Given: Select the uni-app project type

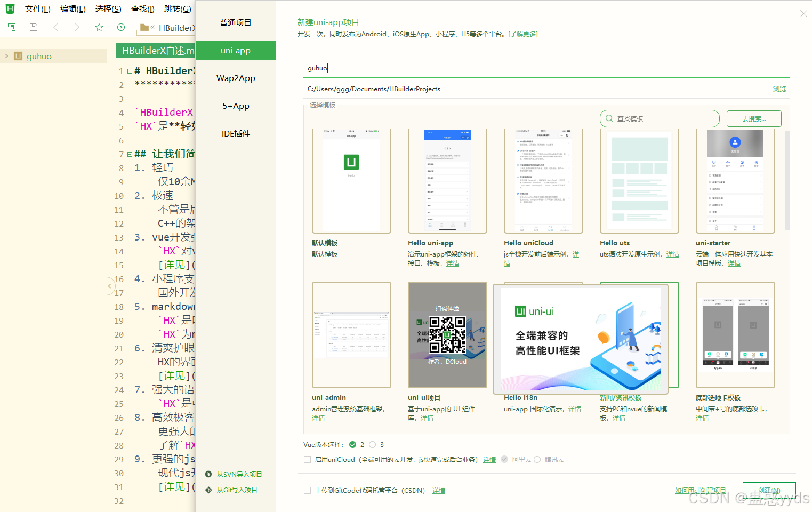Looking at the screenshot, I should [x=236, y=50].
